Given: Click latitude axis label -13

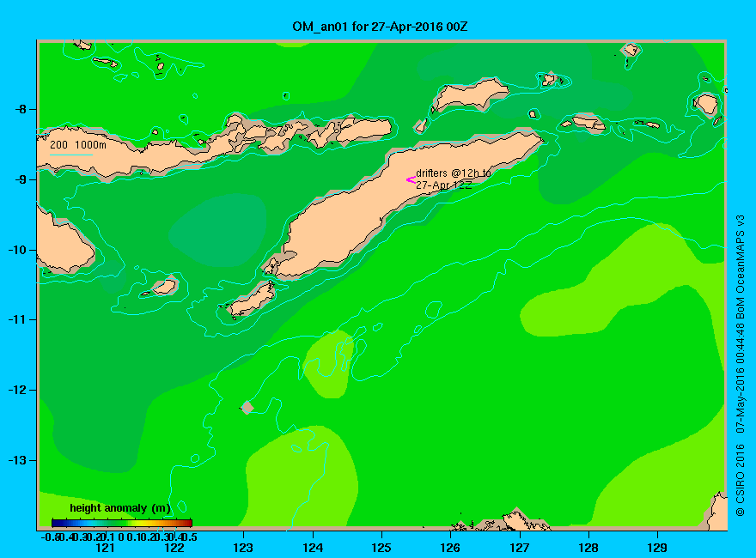Looking at the screenshot, I should pos(17,461).
